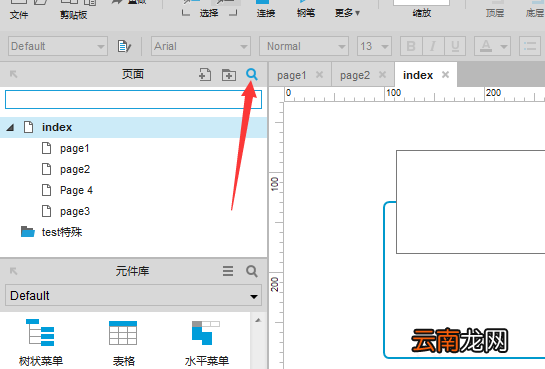The image size is (545, 369).
Task: Open the font size 13 dropdown
Action: pos(374,46)
